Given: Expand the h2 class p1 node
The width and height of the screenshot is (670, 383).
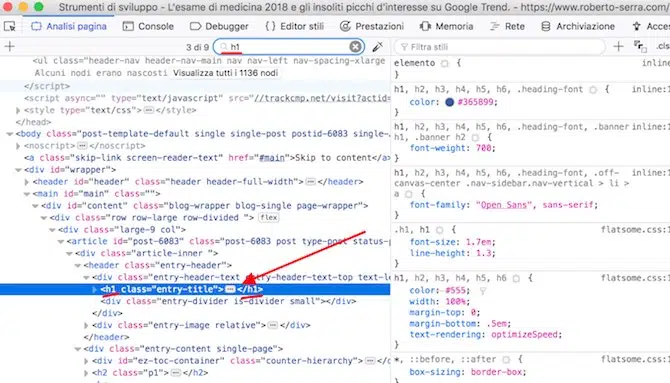Looking at the screenshot, I should coord(86,373).
